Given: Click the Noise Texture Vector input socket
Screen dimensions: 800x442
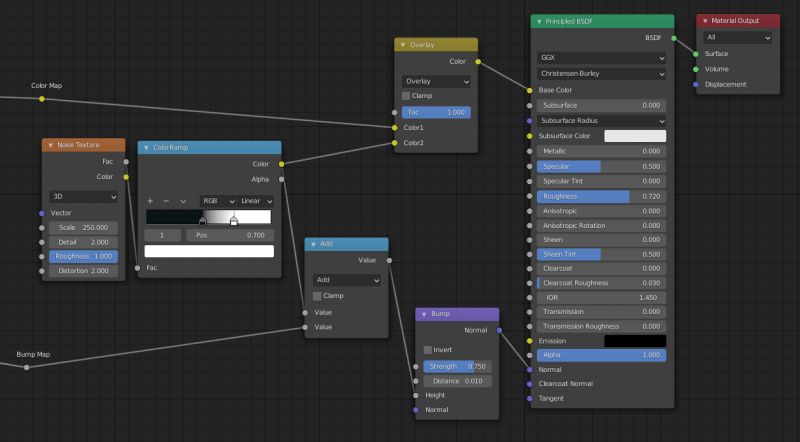Looking at the screenshot, I should click(x=42, y=213).
